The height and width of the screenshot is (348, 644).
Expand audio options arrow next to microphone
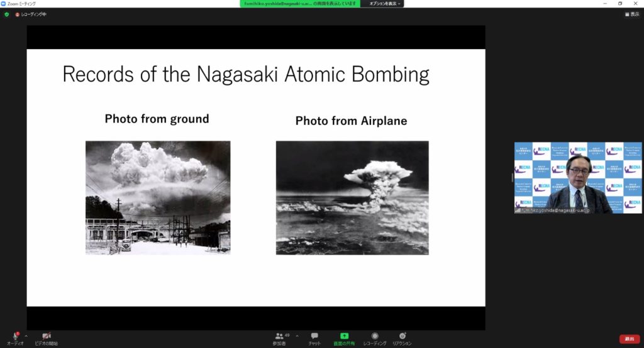tap(27, 335)
